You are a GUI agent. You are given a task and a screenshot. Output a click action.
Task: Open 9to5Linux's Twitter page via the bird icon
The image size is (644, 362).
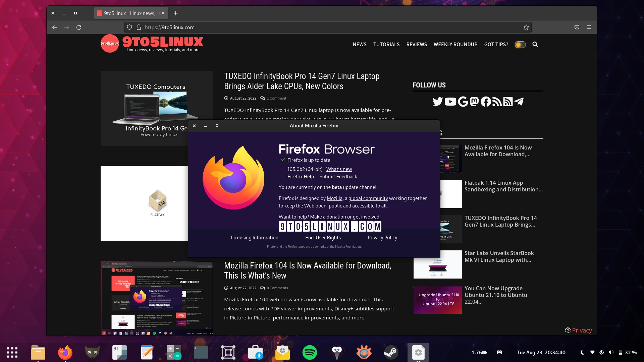click(438, 102)
